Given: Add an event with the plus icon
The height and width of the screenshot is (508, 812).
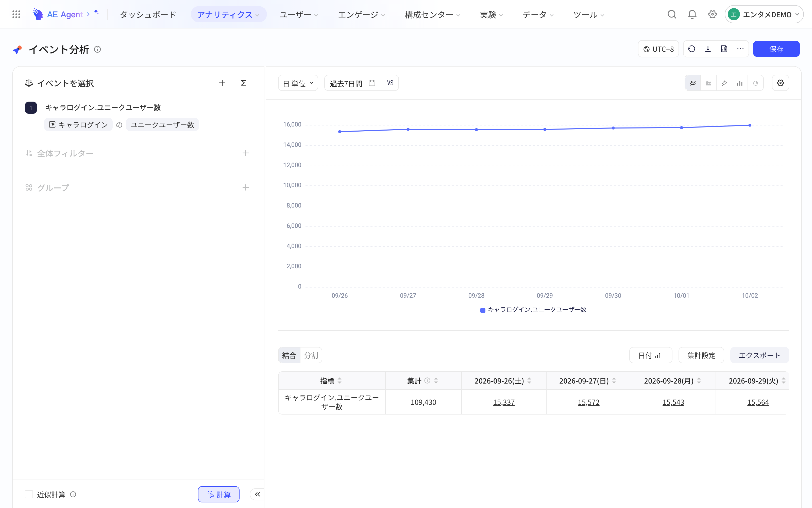Looking at the screenshot, I should [222, 83].
